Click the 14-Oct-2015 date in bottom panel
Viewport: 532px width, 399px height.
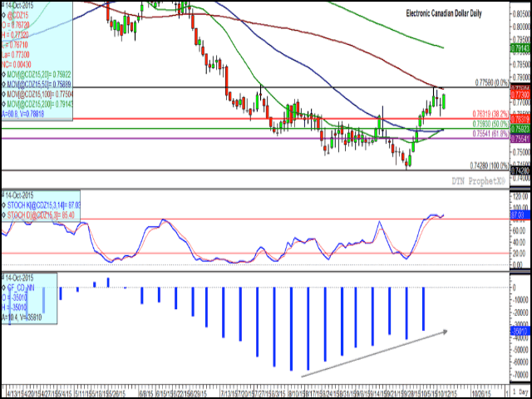[x=19, y=278]
